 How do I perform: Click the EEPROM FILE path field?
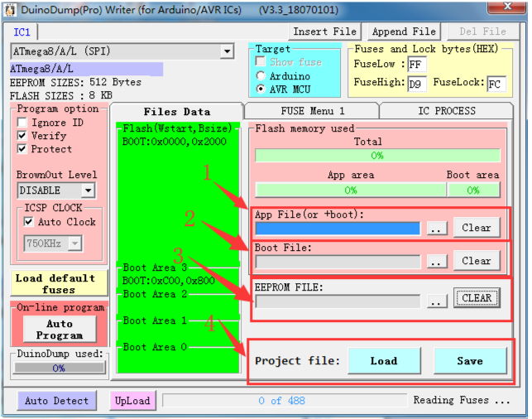[338, 301]
